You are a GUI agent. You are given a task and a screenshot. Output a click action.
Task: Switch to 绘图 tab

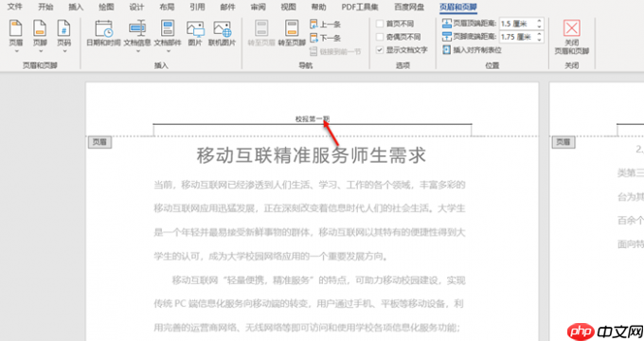click(106, 7)
